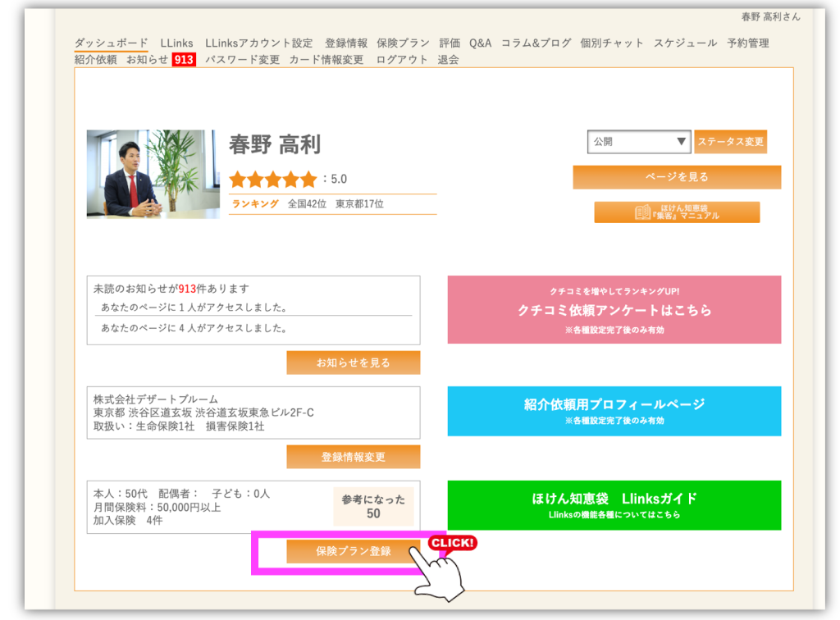Image resolution: width=840 pixels, height=620 pixels.
Task: Go to 予約管理
Action: pyautogui.click(x=748, y=43)
